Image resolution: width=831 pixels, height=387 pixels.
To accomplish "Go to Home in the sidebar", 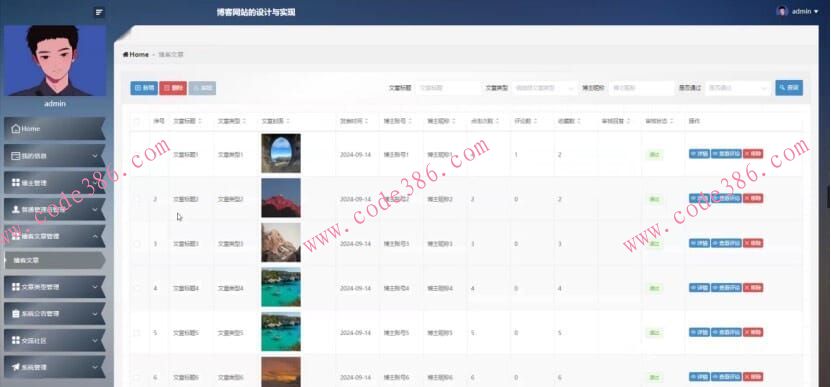I will [55, 129].
